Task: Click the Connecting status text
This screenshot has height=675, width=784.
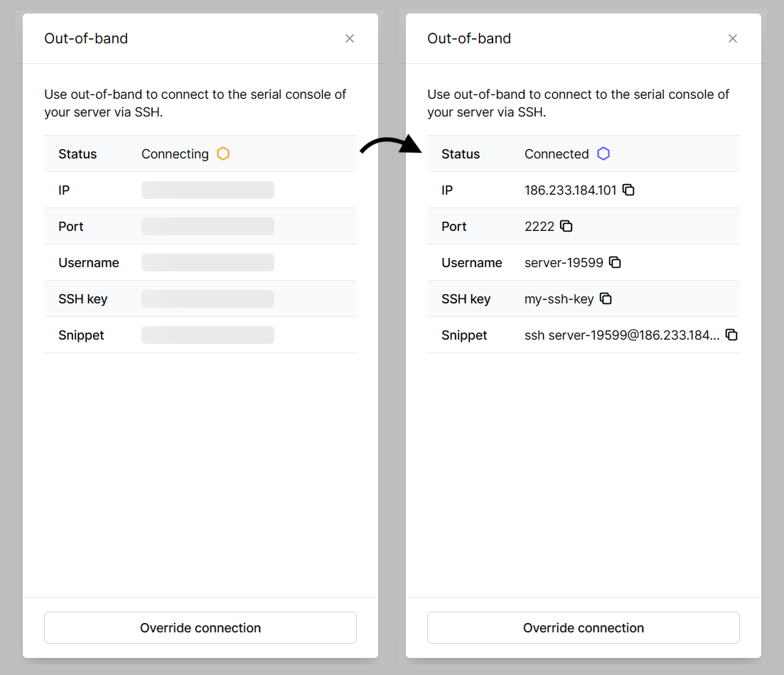Action: pyautogui.click(x=175, y=154)
